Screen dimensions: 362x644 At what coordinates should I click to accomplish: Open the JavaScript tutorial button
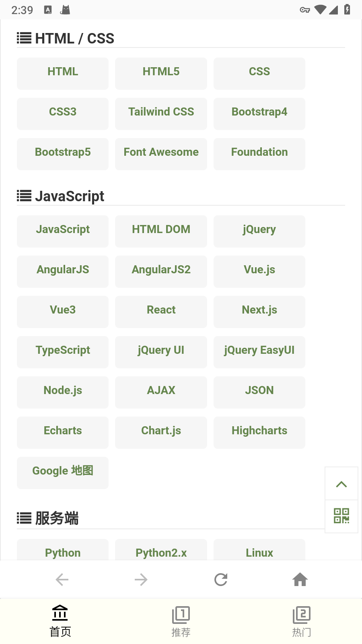coord(63,231)
